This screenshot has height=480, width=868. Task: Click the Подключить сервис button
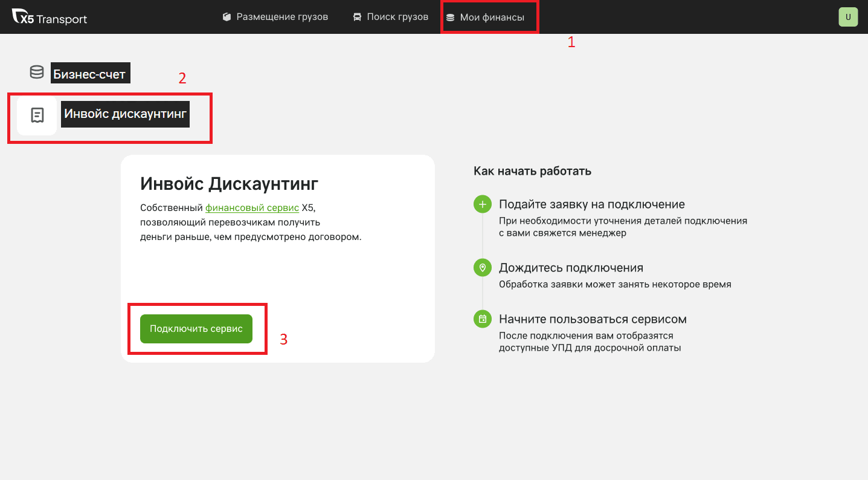click(x=196, y=329)
